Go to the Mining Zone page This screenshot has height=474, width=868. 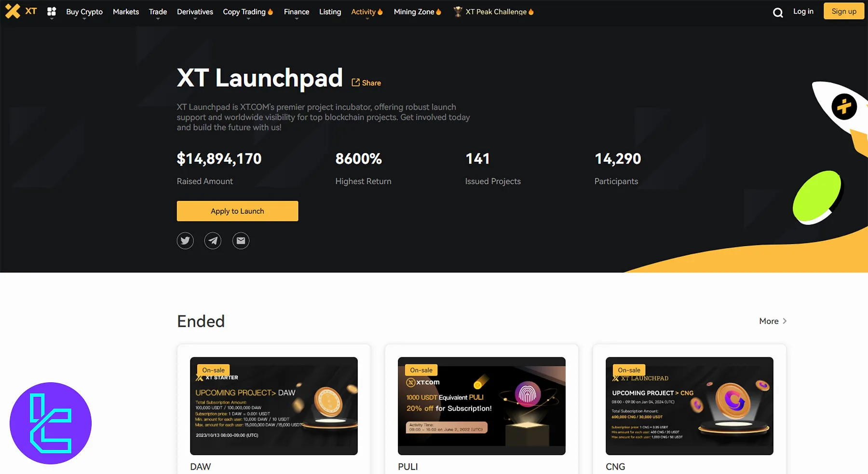pyautogui.click(x=414, y=12)
